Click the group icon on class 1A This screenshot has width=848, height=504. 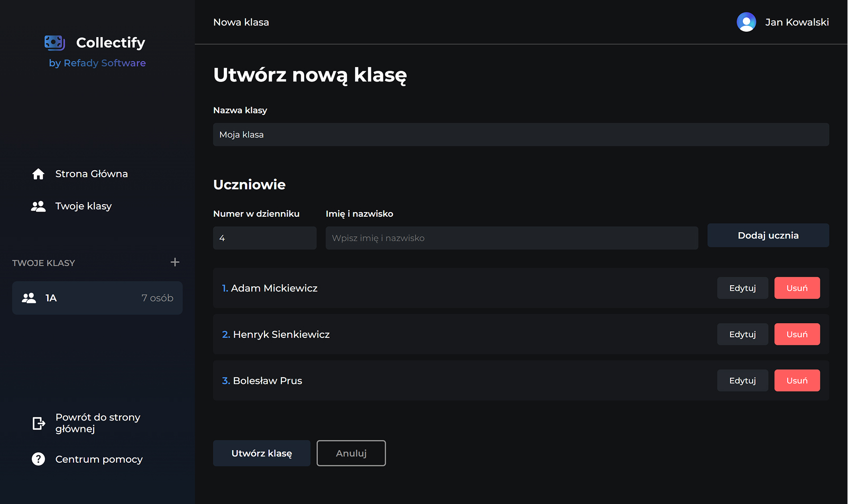(x=29, y=298)
